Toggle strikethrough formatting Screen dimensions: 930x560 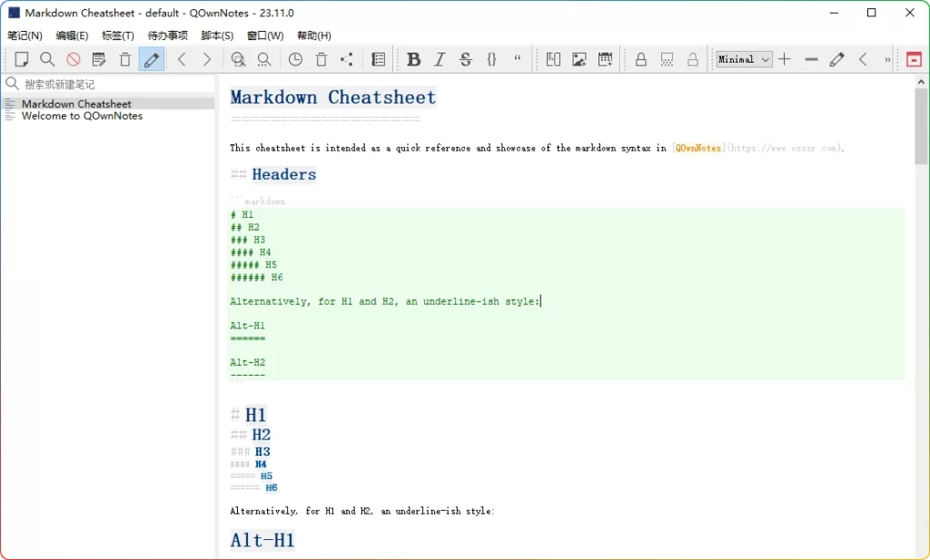(466, 60)
